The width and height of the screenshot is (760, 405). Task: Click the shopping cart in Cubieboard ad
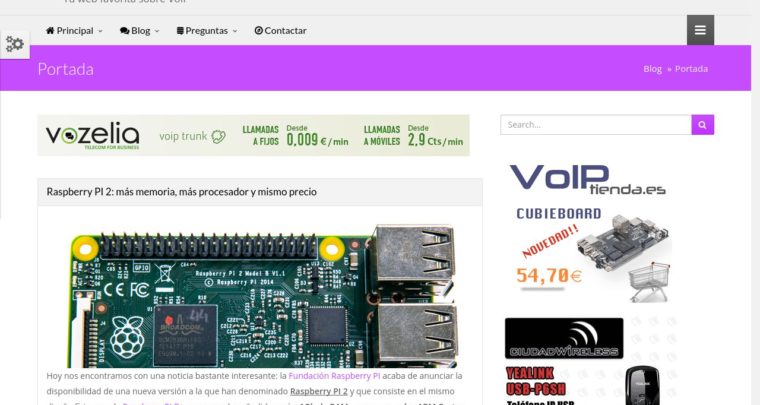point(649,281)
